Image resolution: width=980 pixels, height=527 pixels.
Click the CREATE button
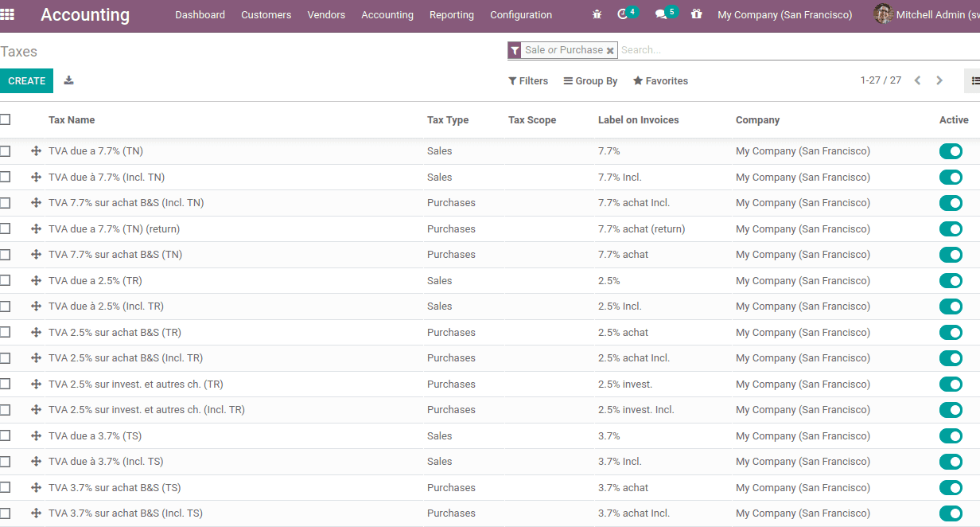26,80
